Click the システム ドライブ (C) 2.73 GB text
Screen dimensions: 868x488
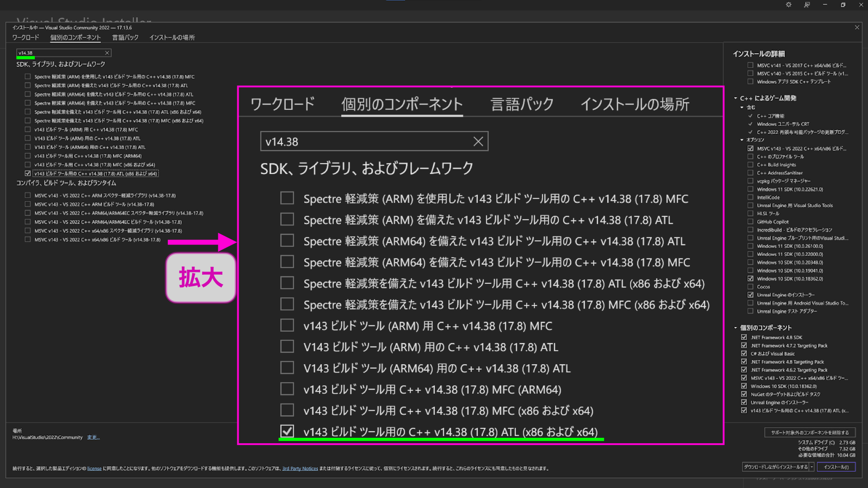827,442
